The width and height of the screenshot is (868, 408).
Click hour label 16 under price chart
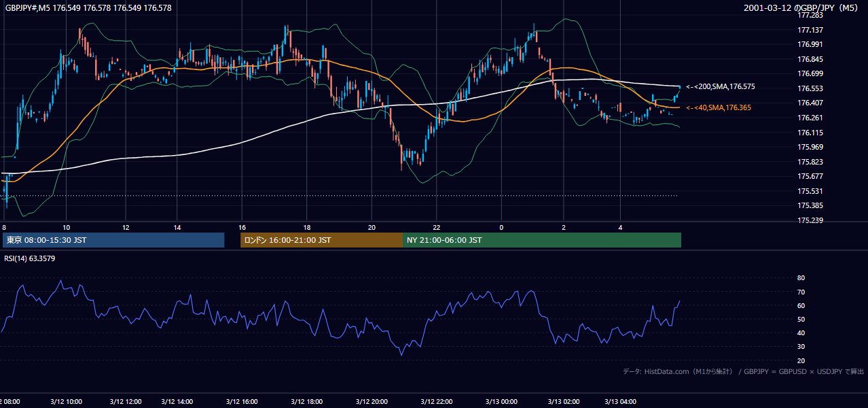[x=242, y=227]
